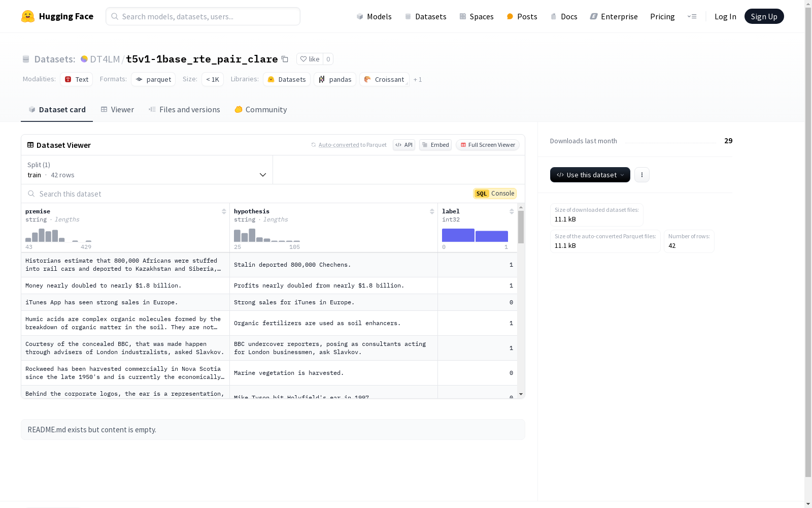This screenshot has height=508, width=812.
Task: Open the navigation overflow menu icon
Action: coord(692,16)
